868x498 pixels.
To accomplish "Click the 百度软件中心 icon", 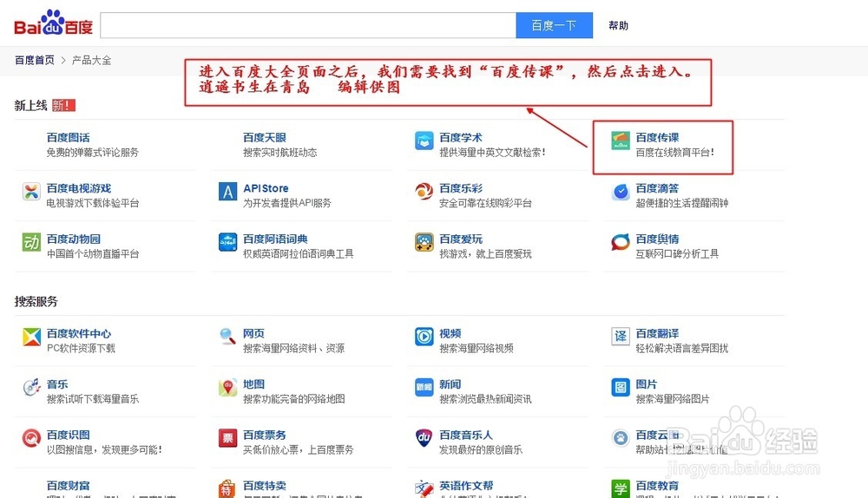I will point(31,337).
